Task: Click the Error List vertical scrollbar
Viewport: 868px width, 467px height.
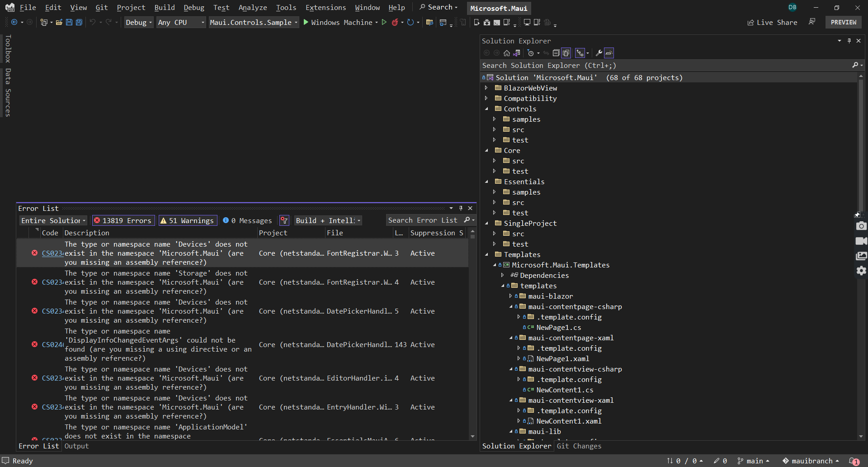Action: tap(472, 334)
